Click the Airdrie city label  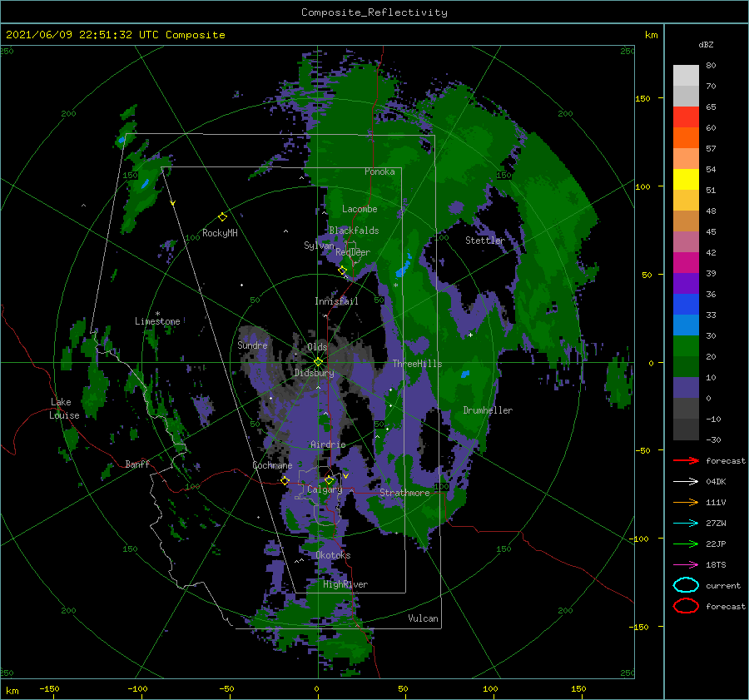pos(328,444)
